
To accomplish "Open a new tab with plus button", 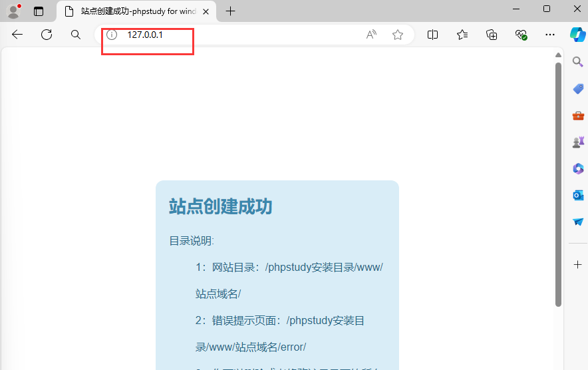I will click(x=230, y=11).
